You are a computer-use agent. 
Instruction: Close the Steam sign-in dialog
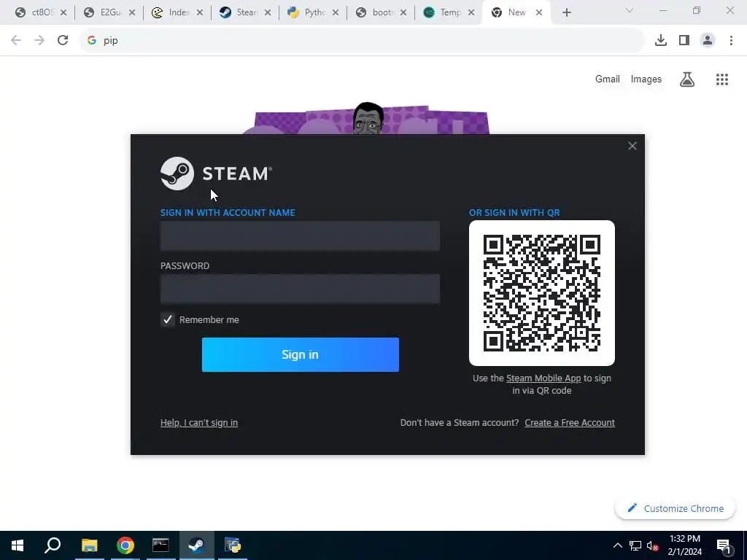[x=632, y=146]
